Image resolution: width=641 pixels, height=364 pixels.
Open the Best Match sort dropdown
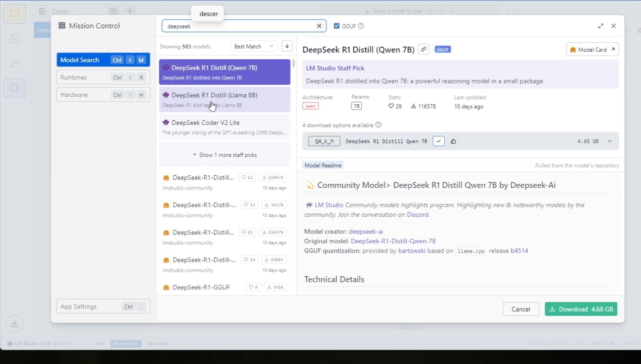253,46
